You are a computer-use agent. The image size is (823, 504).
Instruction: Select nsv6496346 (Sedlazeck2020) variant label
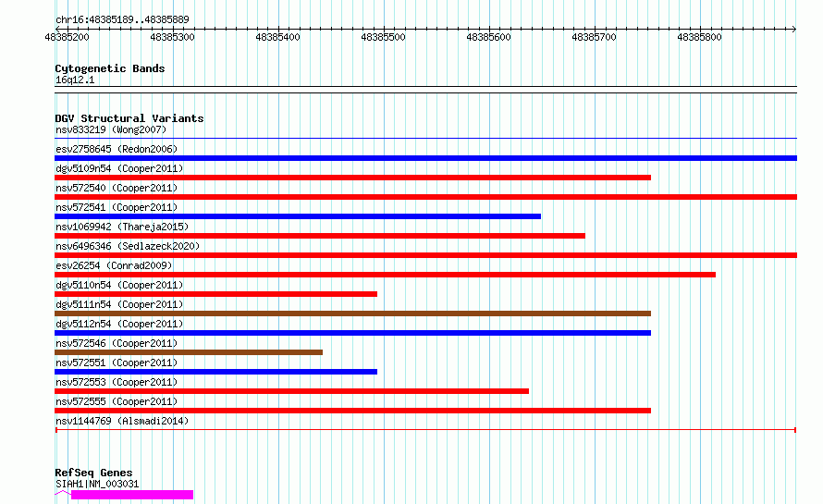point(128,246)
